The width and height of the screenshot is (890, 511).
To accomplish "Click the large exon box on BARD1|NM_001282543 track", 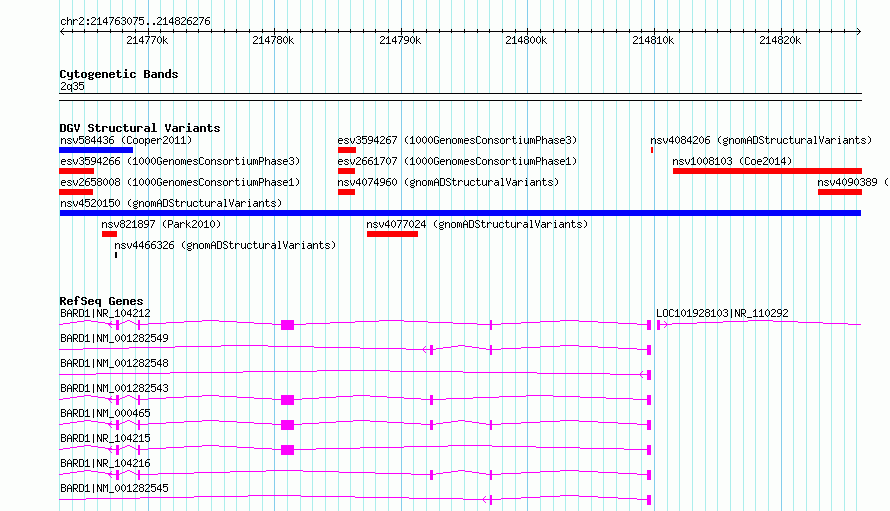I will tap(288, 400).
